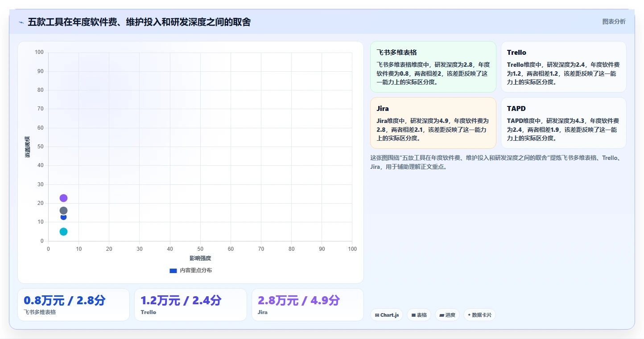The height and width of the screenshot is (339, 644).
Task: Click the 图表分析 label in the header
Action: click(x=614, y=21)
